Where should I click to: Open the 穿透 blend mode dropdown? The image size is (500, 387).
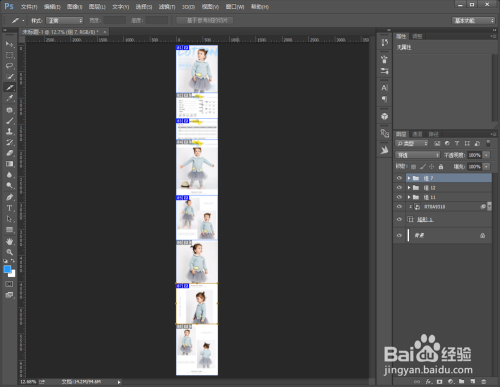tap(418, 155)
